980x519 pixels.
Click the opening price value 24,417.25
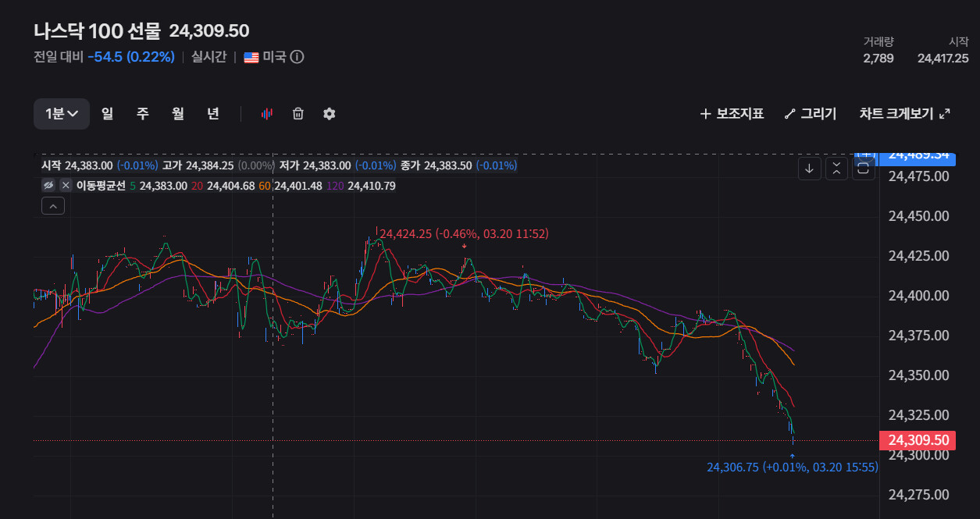coord(943,58)
